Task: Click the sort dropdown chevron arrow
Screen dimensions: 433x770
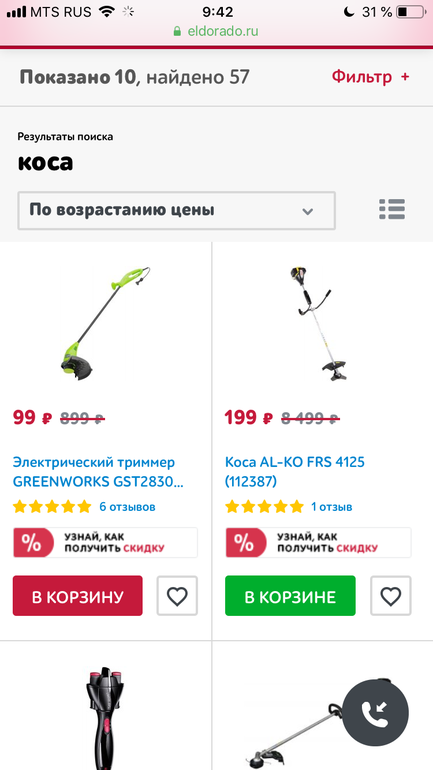Action: click(x=307, y=212)
